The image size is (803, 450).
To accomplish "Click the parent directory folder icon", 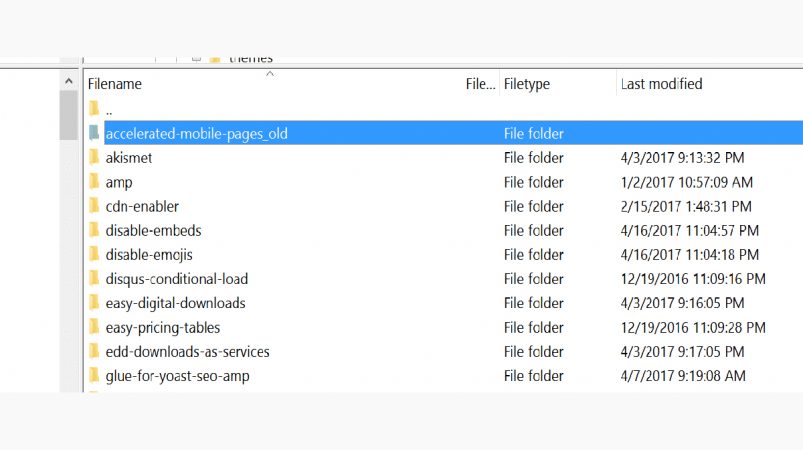I will 94,109.
